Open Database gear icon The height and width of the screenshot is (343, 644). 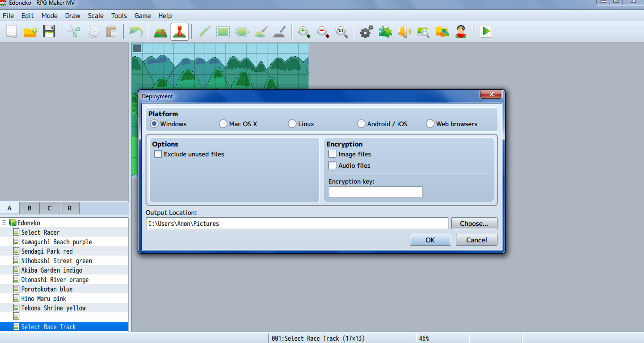(367, 32)
